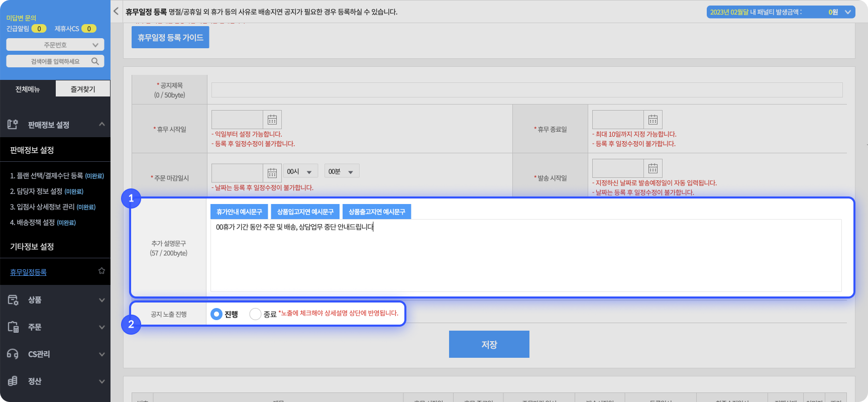Expand the penalty amount dropdown at top right

tap(848, 12)
